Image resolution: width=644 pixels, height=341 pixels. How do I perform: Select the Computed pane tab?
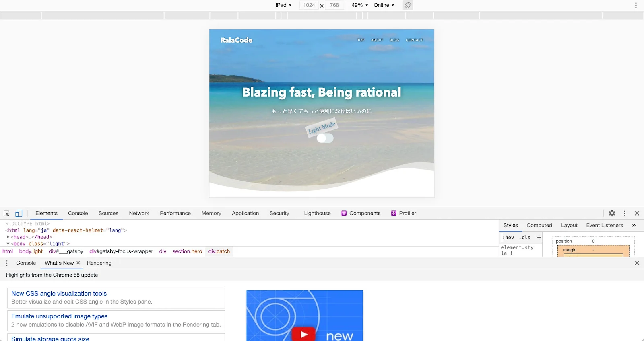click(539, 226)
